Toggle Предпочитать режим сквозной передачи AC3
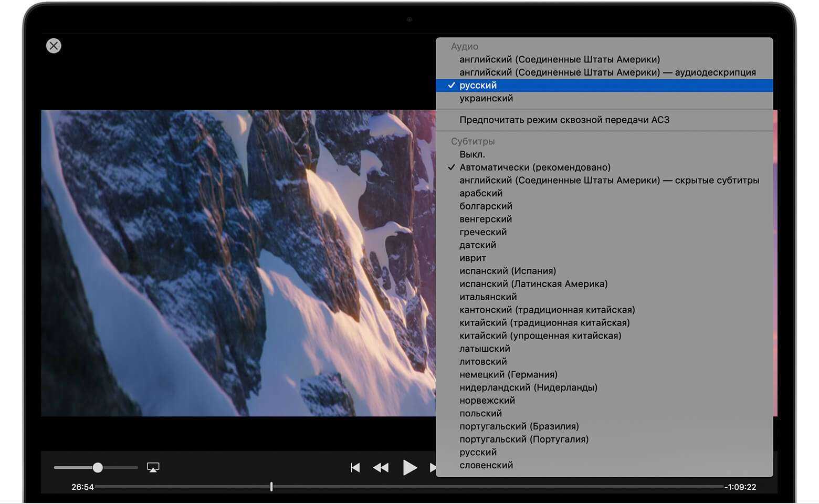Viewport: 819px width, 504px height. (564, 120)
